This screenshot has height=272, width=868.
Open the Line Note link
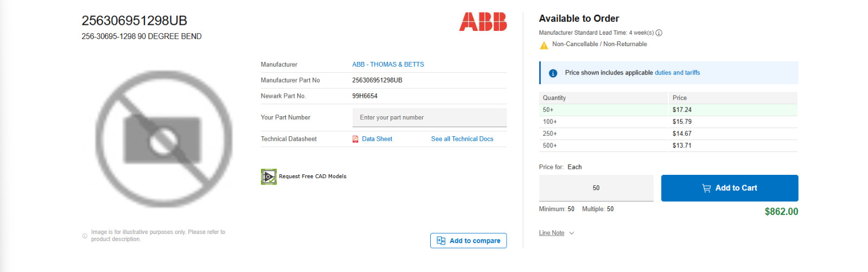tap(551, 233)
